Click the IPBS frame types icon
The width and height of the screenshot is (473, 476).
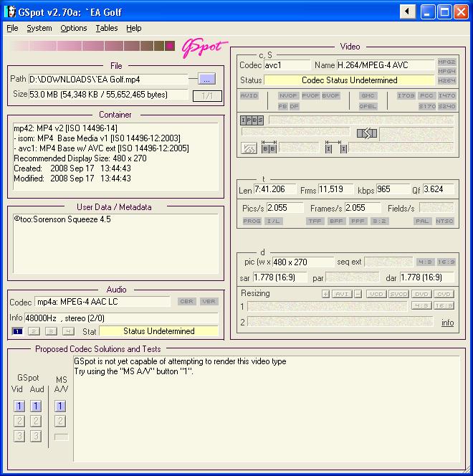[252, 120]
